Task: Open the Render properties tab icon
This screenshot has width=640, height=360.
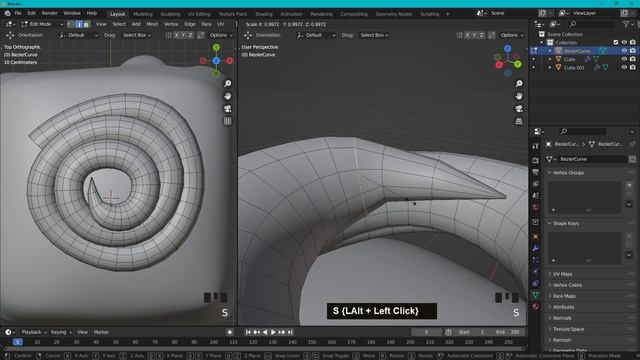Action: click(x=536, y=160)
